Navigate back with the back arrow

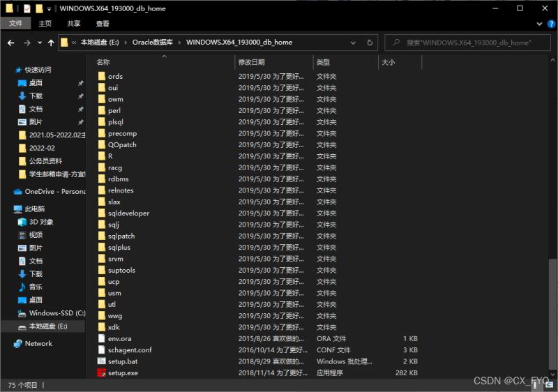tap(10, 43)
